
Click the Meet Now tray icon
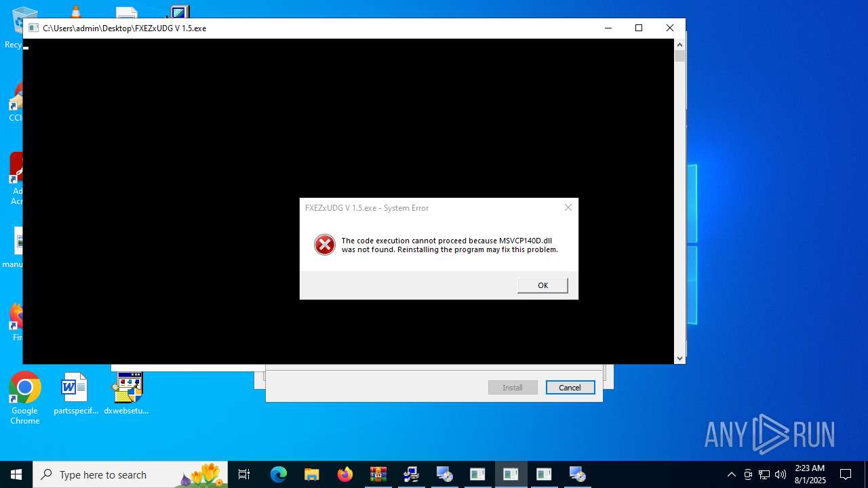coord(748,474)
